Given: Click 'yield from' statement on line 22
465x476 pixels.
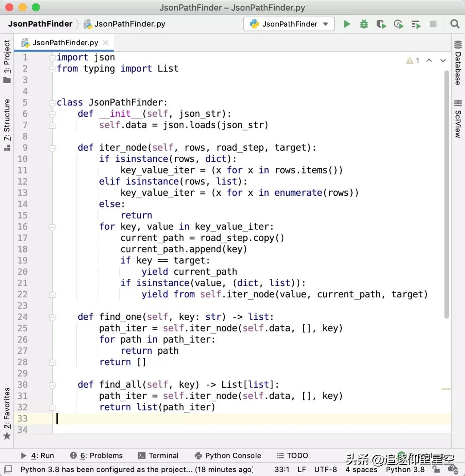Looking at the screenshot, I should 168,294.
